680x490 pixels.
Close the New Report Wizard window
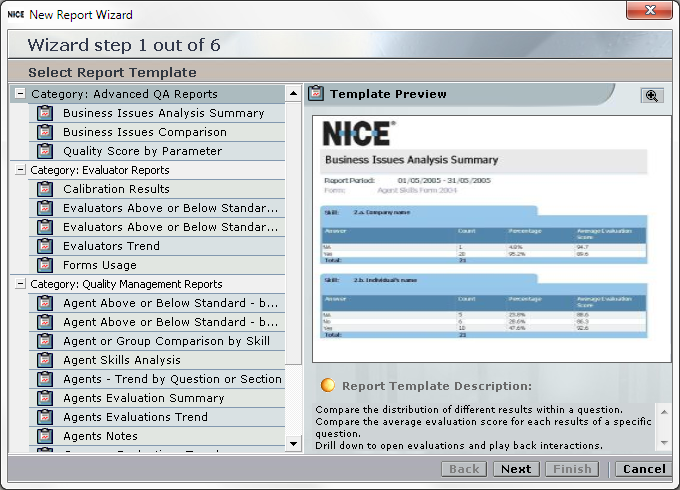649,10
